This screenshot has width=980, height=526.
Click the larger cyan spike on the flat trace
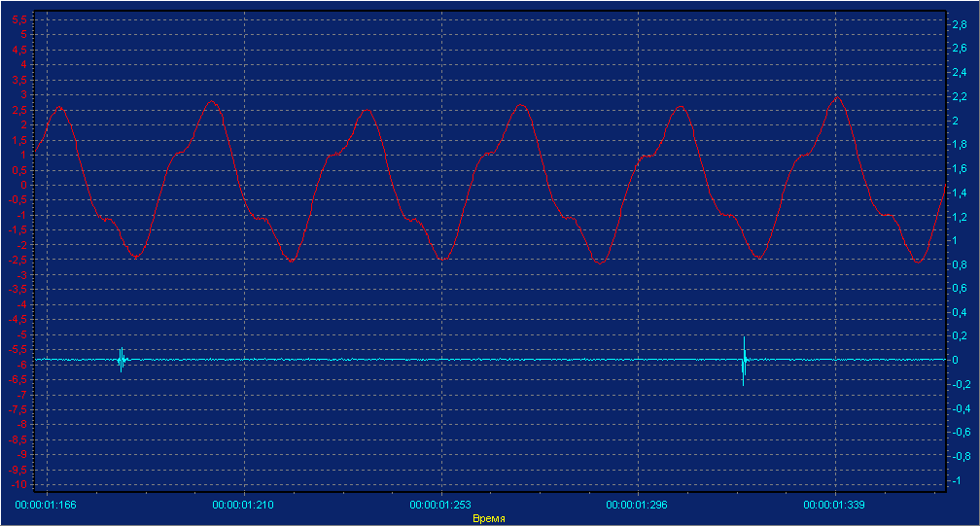click(x=744, y=361)
